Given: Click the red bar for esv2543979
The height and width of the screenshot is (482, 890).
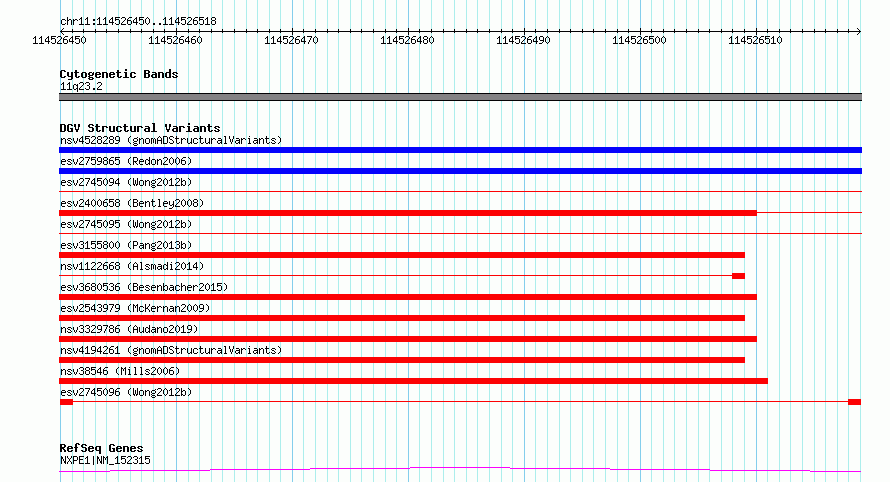Looking at the screenshot, I should 402,318.
